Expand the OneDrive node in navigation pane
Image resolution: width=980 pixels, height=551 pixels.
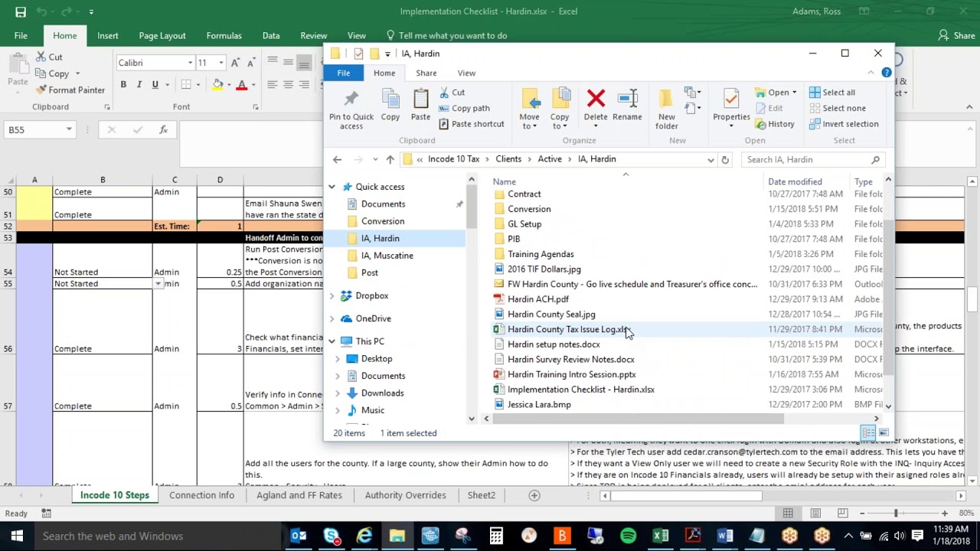coord(332,318)
